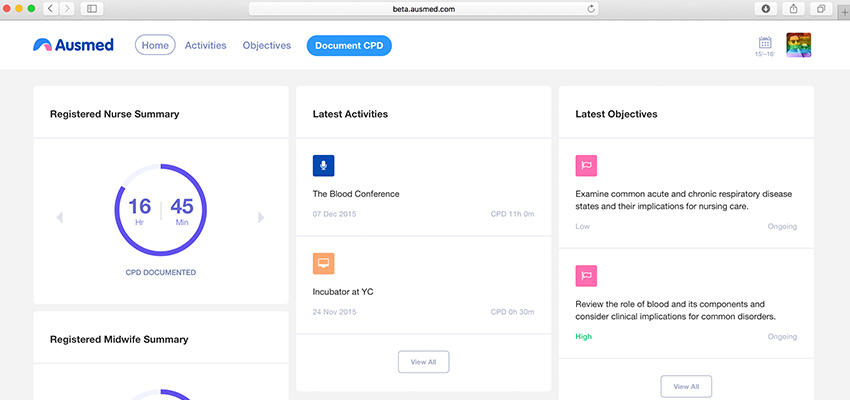Open the Objectives tab
Viewport: 850px width, 400px height.
(267, 46)
